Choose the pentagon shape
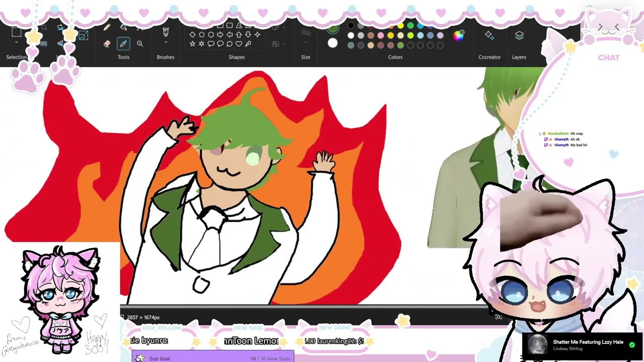The width and height of the screenshot is (644, 362). point(201,35)
